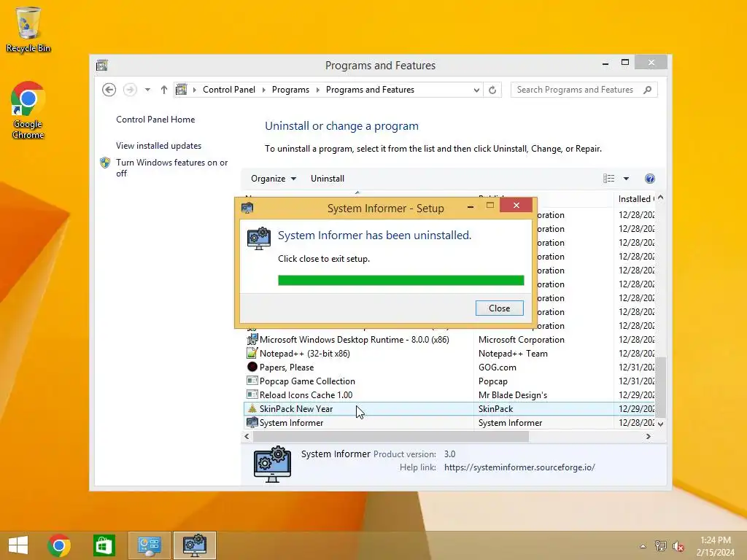The width and height of the screenshot is (747, 560).
Task: Click the System Informer Setup title icon
Action: tap(247, 208)
